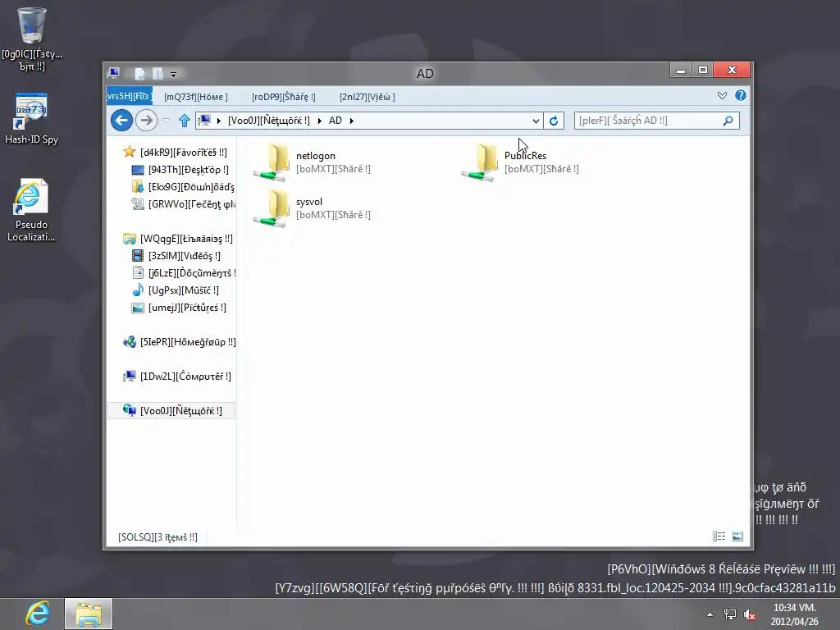Open the taskbar clock and date
840x630 pixels.
794,614
